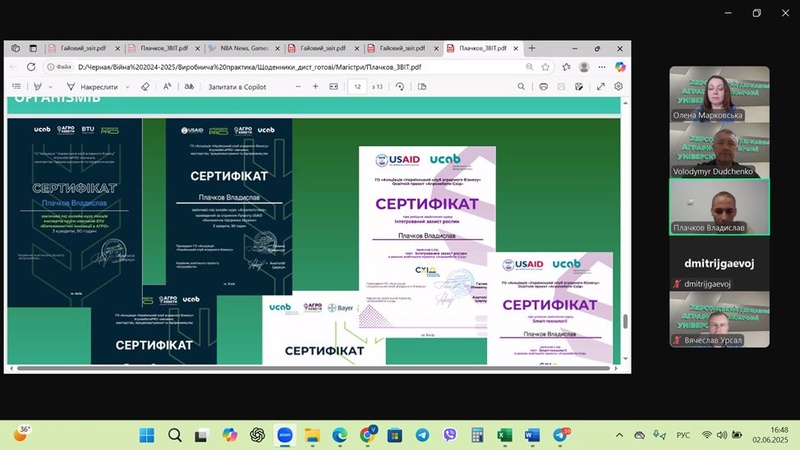This screenshot has width=800, height=450.
Task: Edit the page number field showing 12
Action: pos(357,87)
